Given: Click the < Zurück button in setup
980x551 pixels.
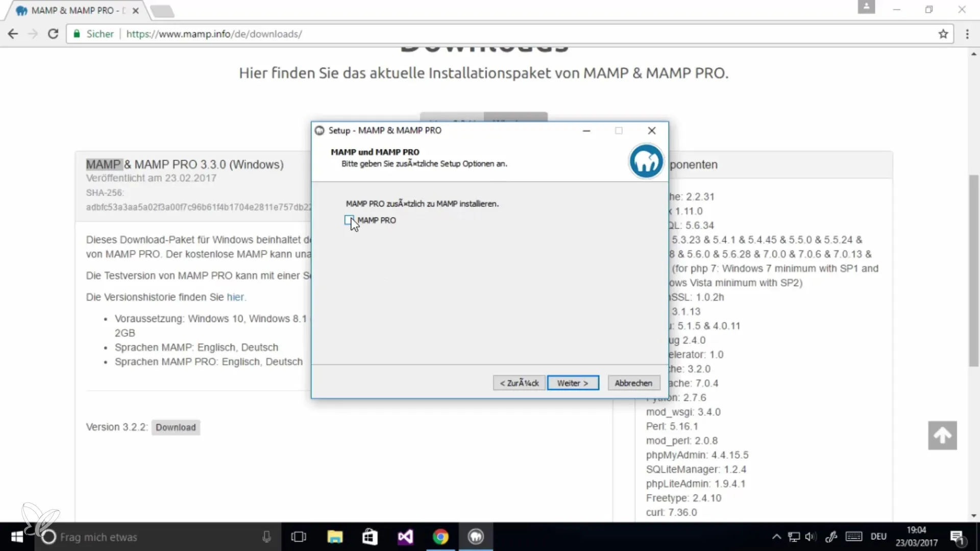Looking at the screenshot, I should pos(519,383).
